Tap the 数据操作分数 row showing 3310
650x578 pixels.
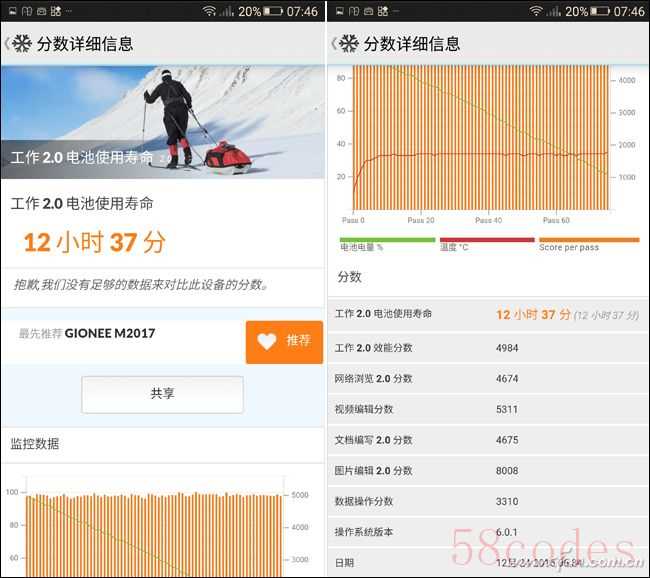(488, 501)
